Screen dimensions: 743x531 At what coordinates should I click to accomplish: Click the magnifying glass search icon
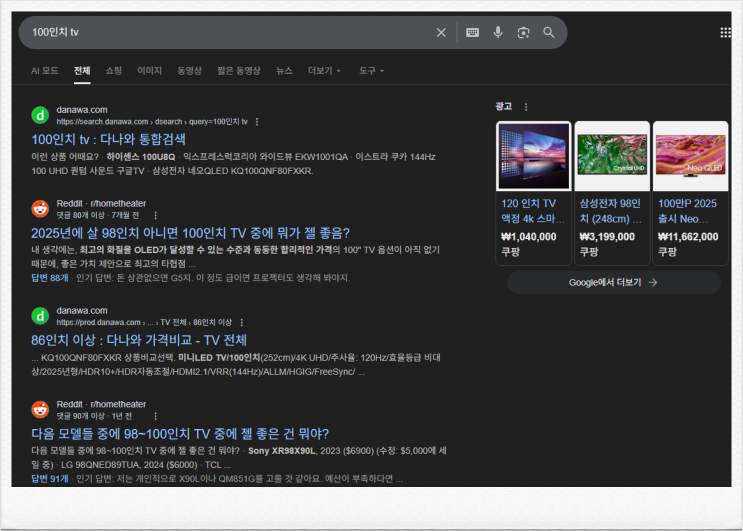(549, 33)
